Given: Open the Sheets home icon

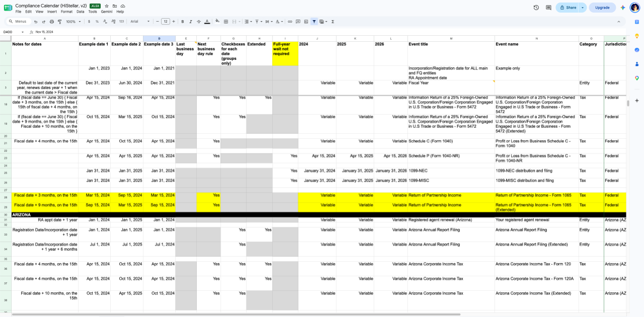Looking at the screenshot, I should (8, 8).
